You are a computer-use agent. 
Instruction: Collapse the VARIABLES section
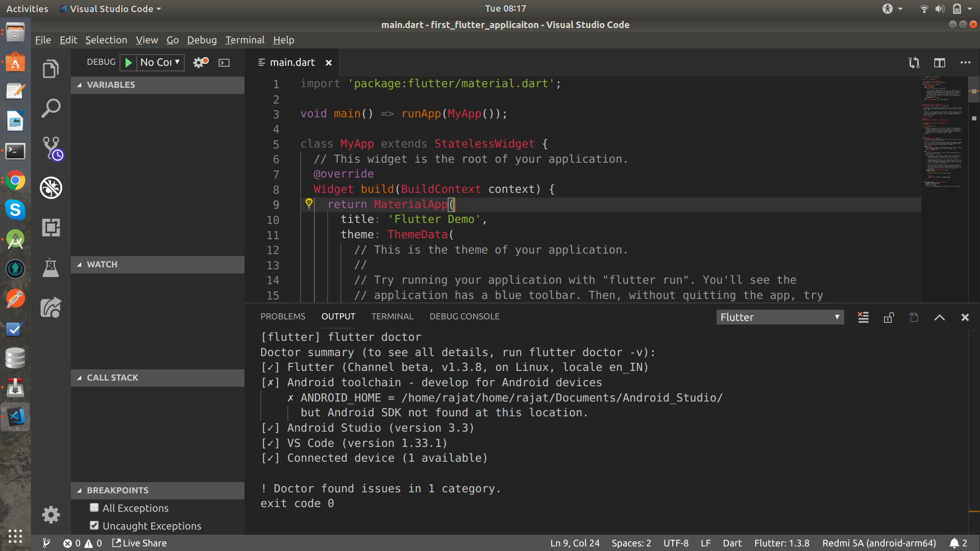(x=79, y=85)
